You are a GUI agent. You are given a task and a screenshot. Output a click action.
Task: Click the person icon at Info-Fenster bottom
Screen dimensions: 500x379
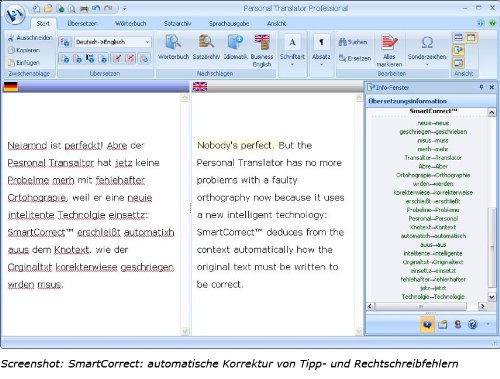(x=458, y=324)
